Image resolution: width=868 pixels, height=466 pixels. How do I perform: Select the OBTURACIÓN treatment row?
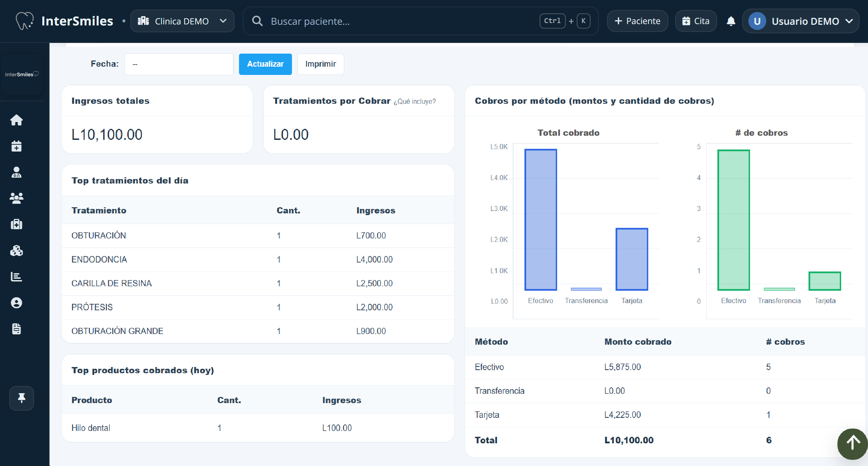click(258, 235)
